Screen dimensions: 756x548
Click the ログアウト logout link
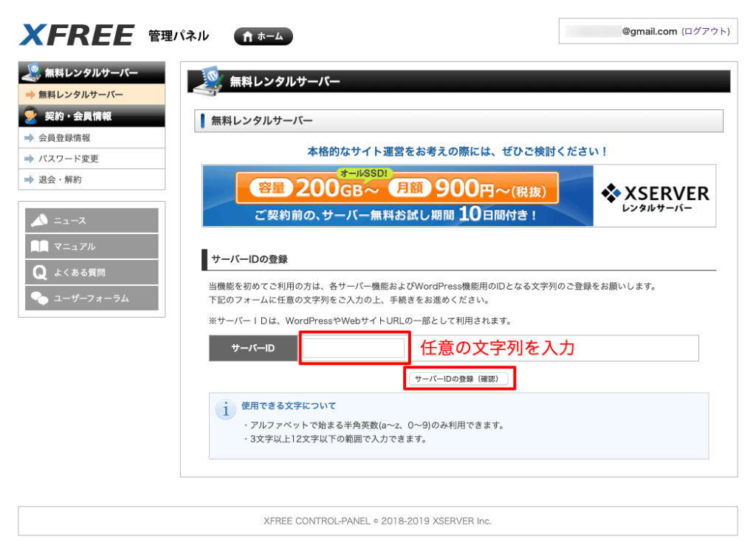[x=707, y=31]
